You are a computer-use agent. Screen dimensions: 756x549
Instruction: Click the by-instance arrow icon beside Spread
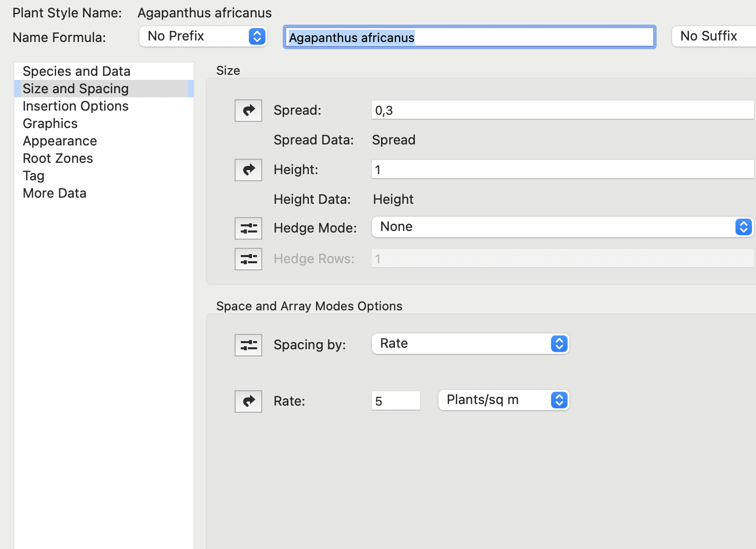(248, 111)
